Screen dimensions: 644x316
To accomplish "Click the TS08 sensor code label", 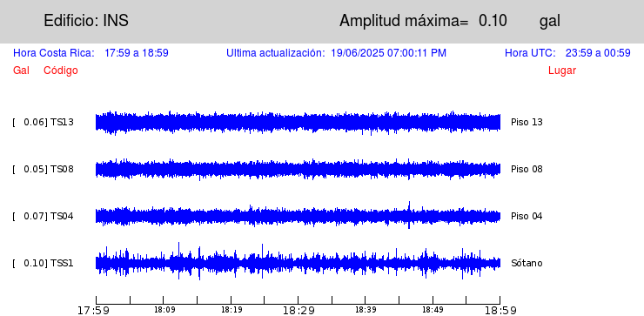I will click(x=62, y=169).
